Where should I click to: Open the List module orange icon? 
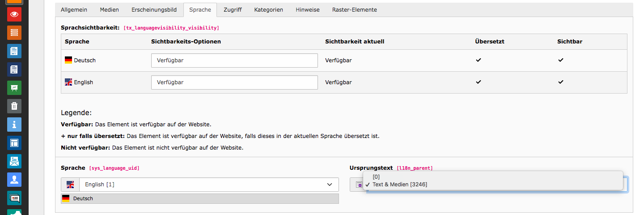(14, 33)
